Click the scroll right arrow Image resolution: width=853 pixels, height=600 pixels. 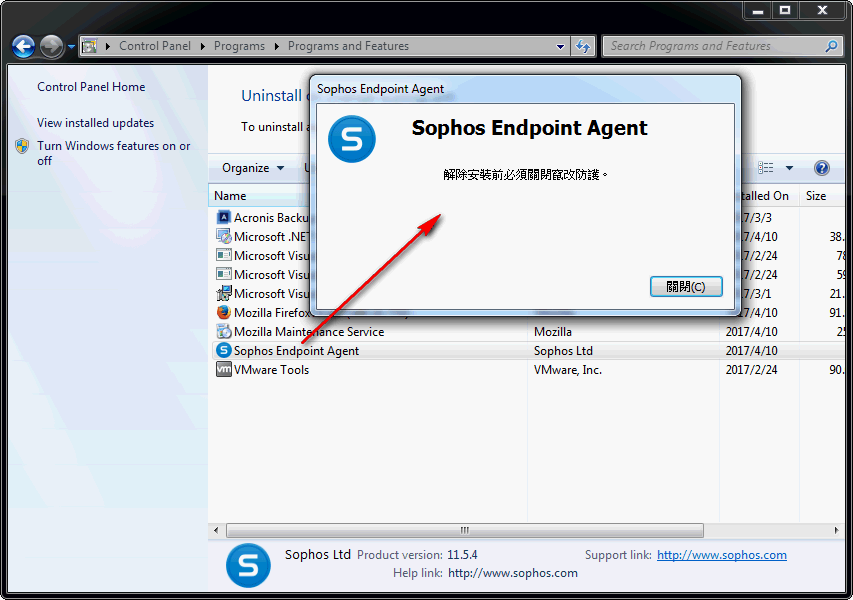pos(836,530)
